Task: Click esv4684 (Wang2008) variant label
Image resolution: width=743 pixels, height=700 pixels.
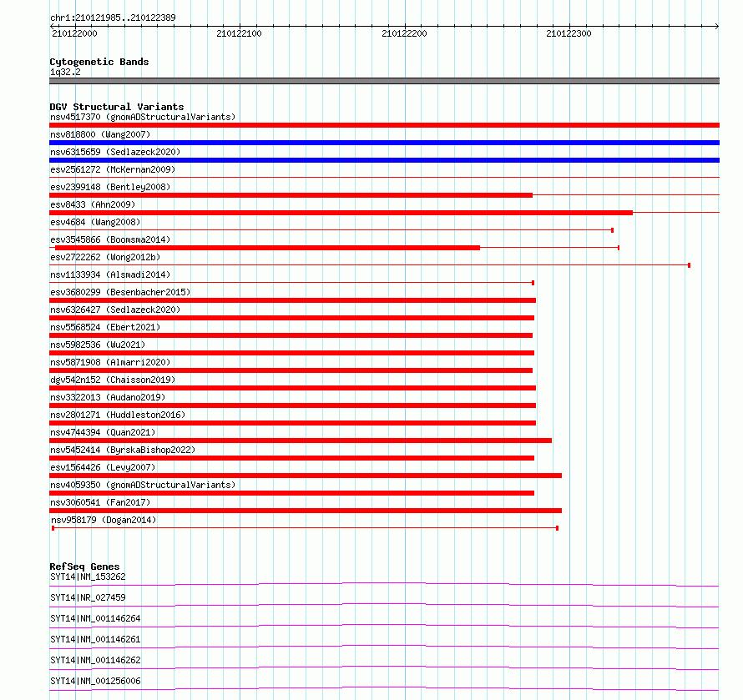Action: coord(95,222)
